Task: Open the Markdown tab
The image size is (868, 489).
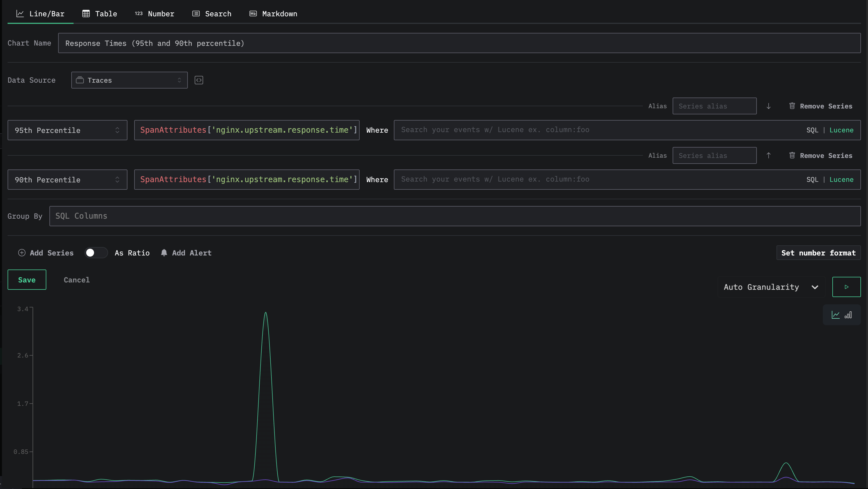Action: 273,14
